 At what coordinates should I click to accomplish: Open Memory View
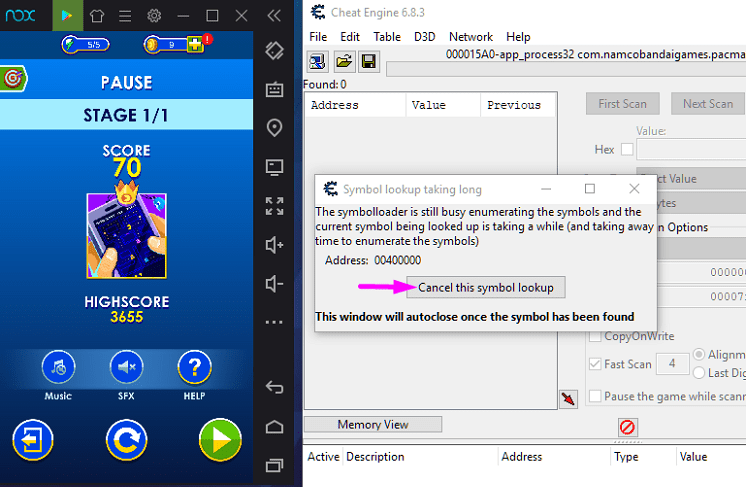click(373, 424)
